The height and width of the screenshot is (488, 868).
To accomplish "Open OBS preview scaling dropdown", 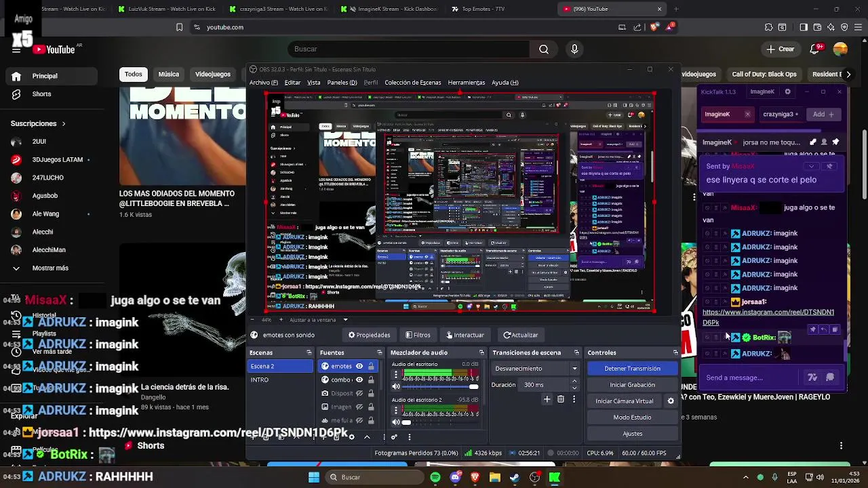I will (345, 320).
